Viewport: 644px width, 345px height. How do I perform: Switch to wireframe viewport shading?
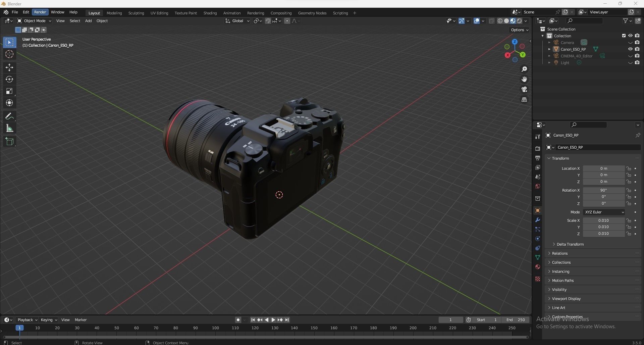(500, 21)
